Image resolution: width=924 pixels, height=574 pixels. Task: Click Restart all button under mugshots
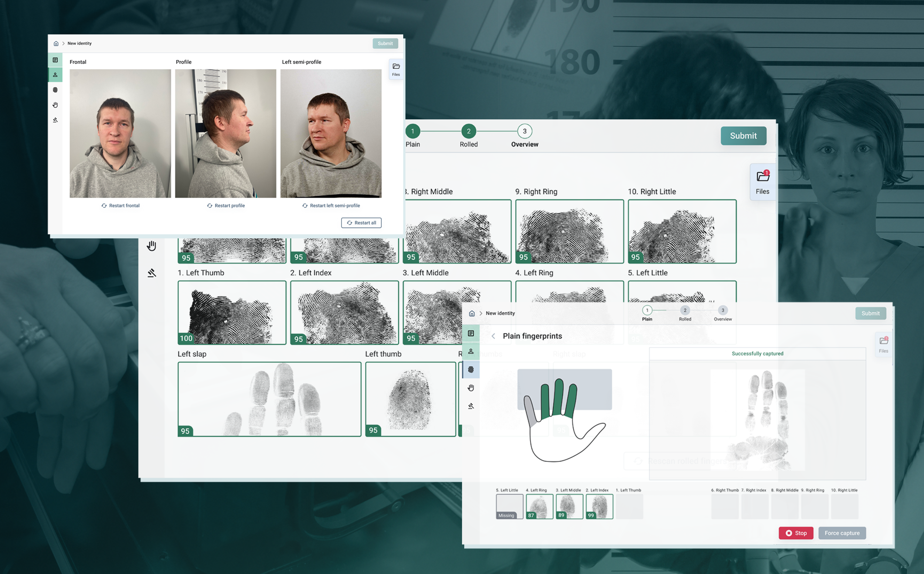pos(361,223)
